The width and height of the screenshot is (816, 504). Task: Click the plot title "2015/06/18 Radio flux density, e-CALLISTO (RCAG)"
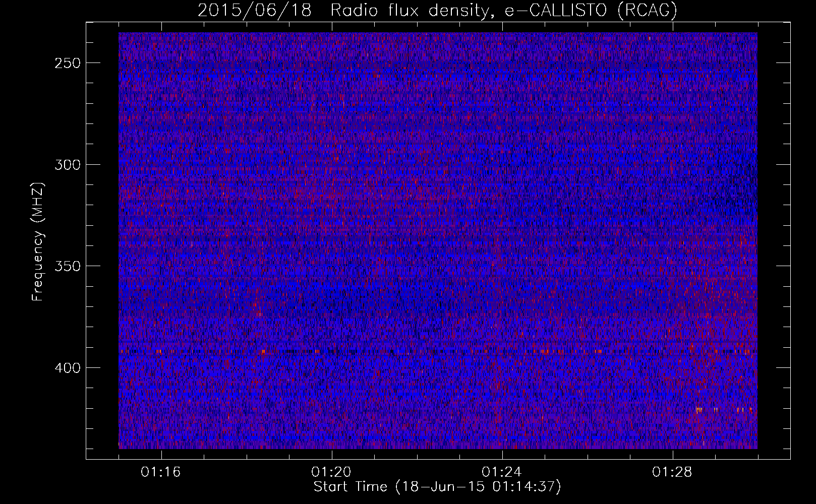(x=437, y=10)
